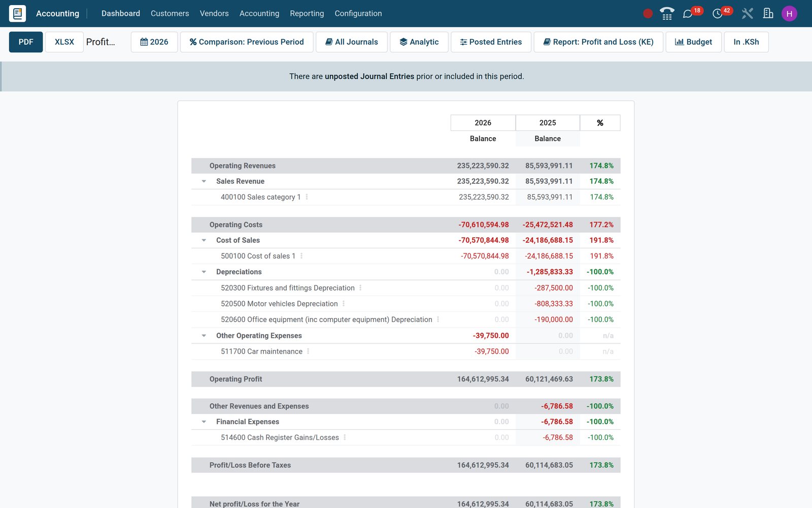Click the Operating Profit 2026 balance 164,612,995.34
Screen dimensions: 812x508
[x=483, y=379]
